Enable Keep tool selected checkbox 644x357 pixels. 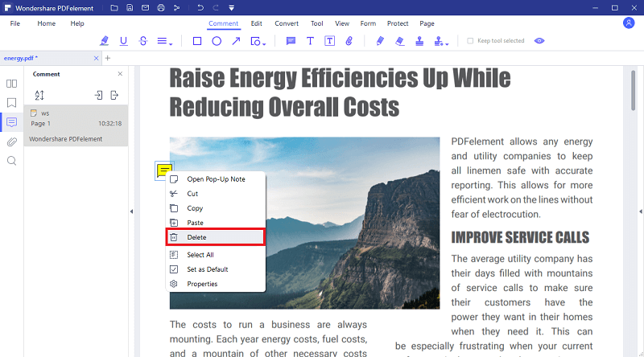(470, 41)
